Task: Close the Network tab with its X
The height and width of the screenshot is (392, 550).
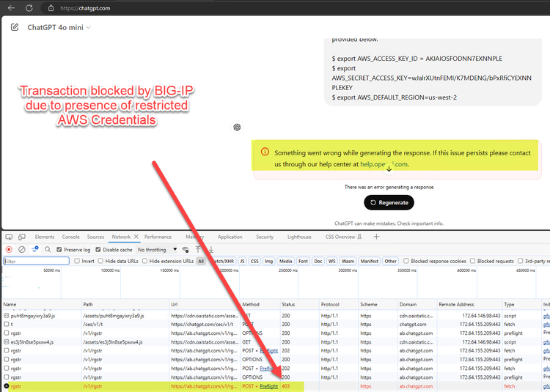Action: [x=136, y=237]
